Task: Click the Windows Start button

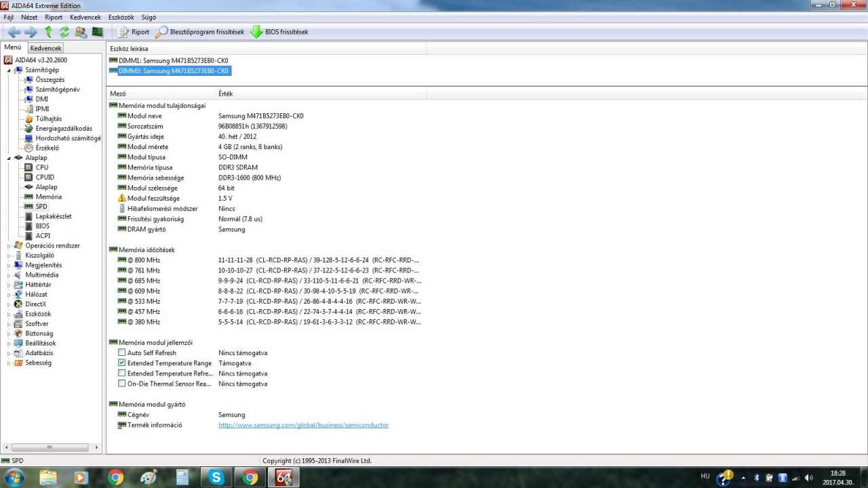Action: coord(14,477)
